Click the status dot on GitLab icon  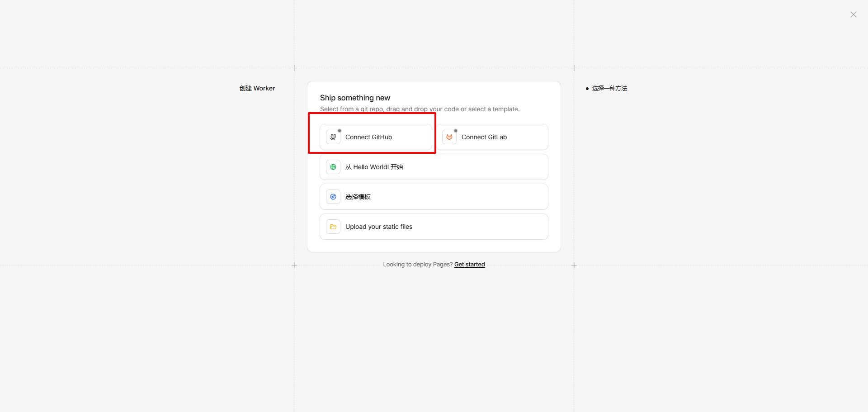click(x=456, y=131)
